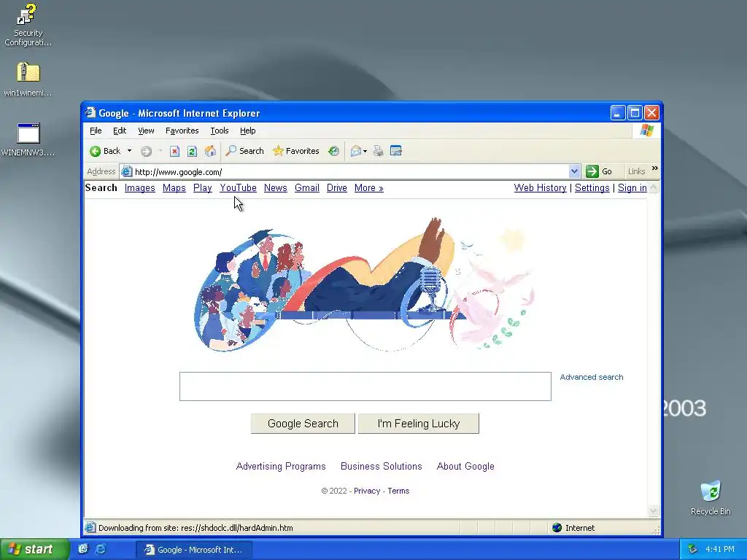Open the About Google link
The image size is (747, 560).
click(465, 466)
